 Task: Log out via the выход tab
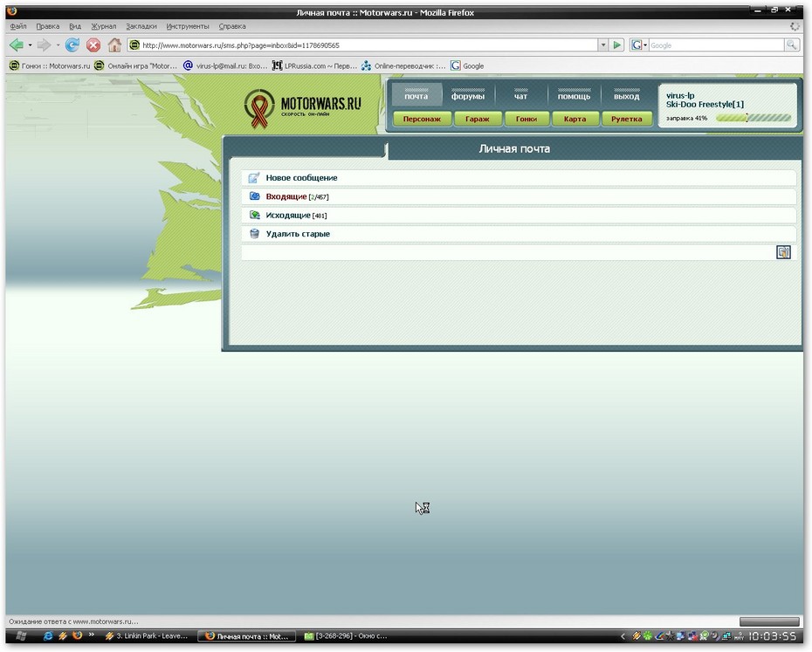pyautogui.click(x=627, y=95)
